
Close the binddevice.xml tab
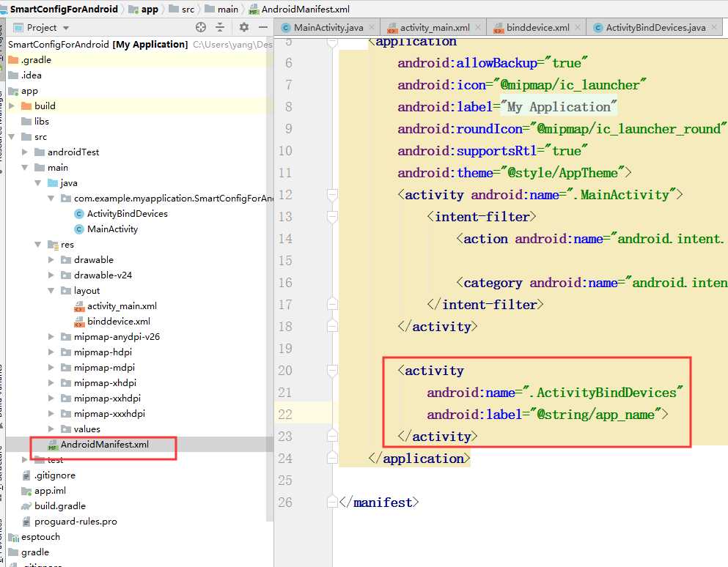point(577,27)
